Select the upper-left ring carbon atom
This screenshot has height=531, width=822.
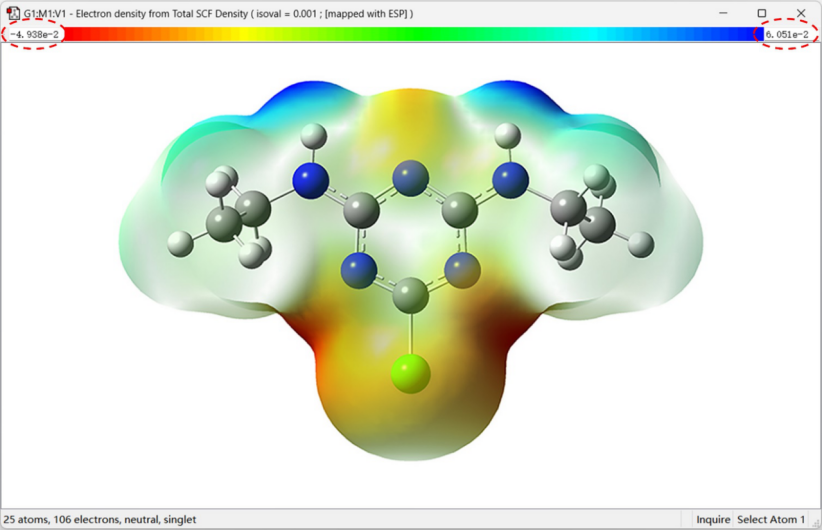[361, 210]
